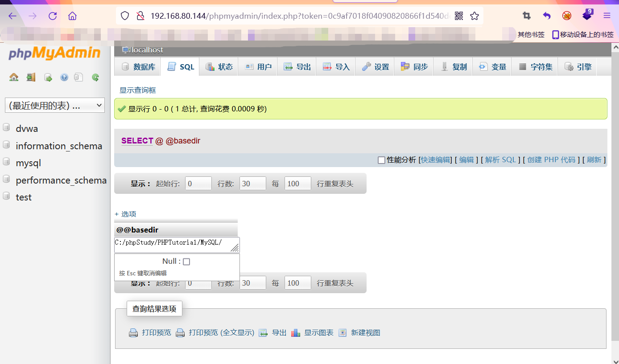
Task: Open the 设置 settings tab
Action: [x=375, y=67]
